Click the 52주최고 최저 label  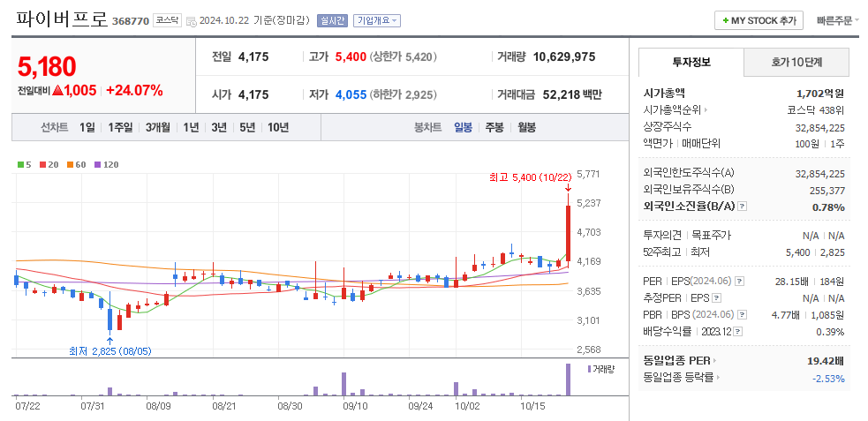[x=676, y=252]
